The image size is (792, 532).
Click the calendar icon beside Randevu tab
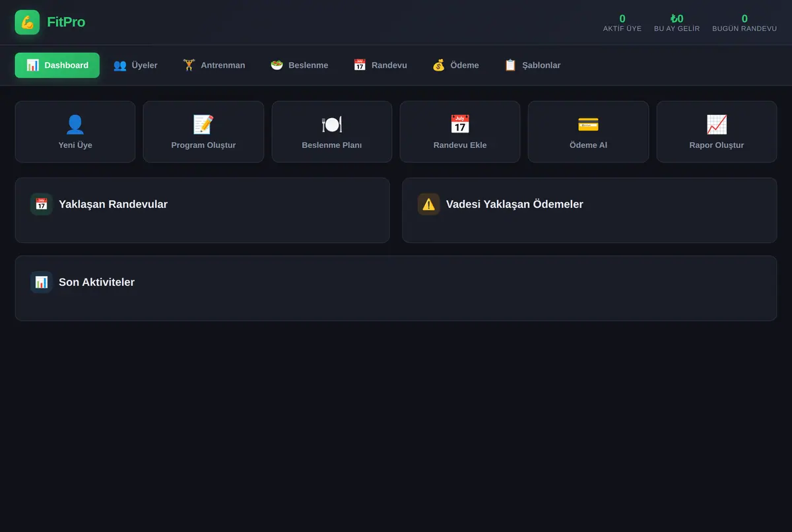360,65
